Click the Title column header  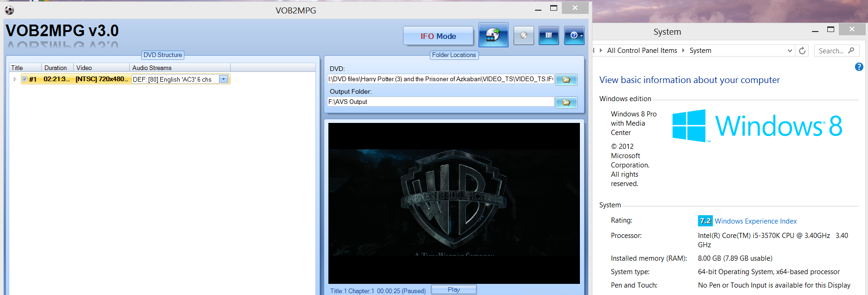click(25, 68)
